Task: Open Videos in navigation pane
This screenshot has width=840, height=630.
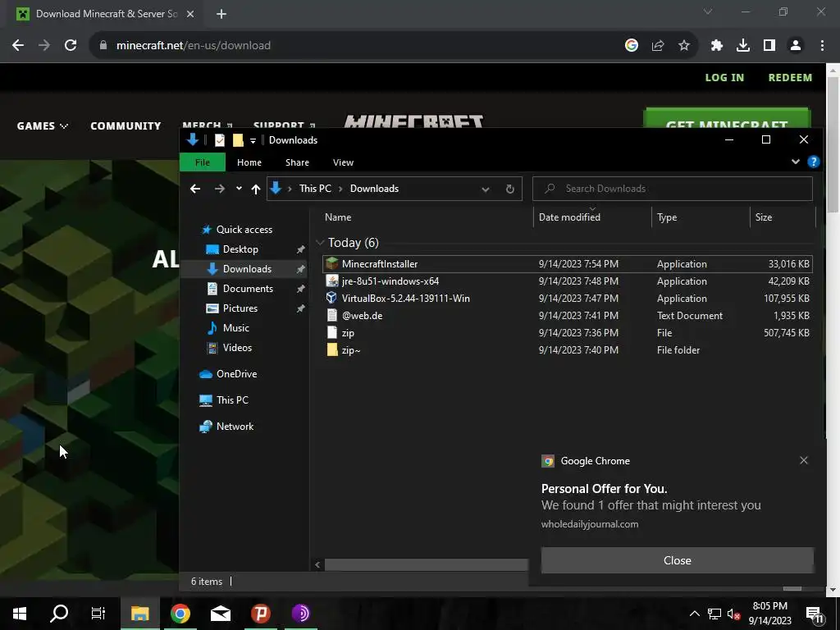Action: point(230,348)
